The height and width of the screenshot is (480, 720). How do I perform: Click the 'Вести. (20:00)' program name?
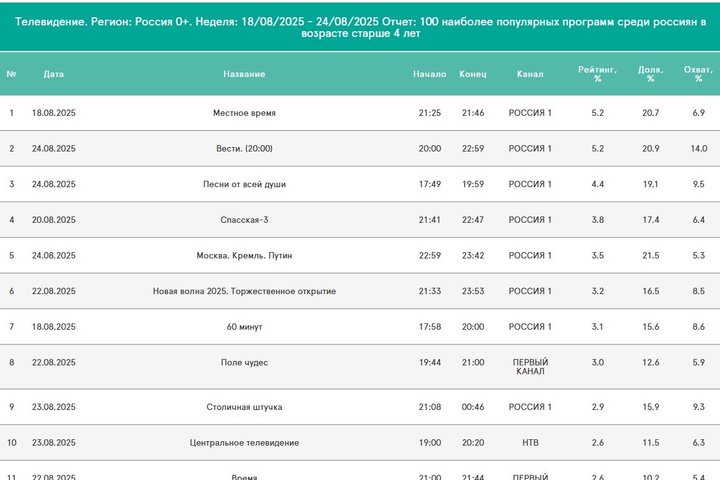tap(244, 149)
